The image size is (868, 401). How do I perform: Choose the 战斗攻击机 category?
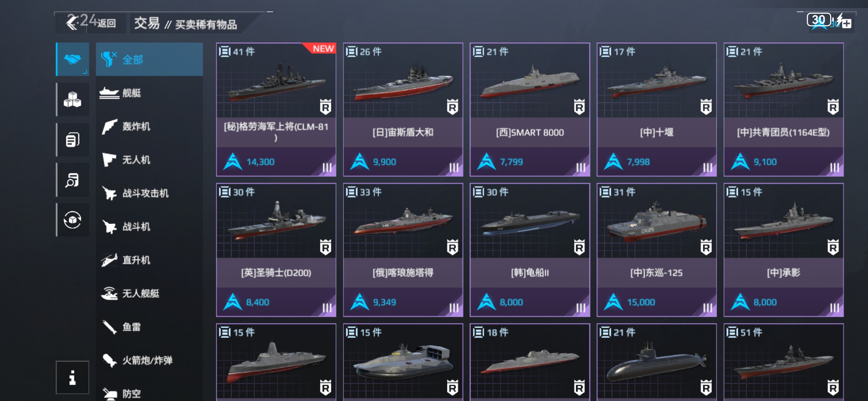click(149, 193)
